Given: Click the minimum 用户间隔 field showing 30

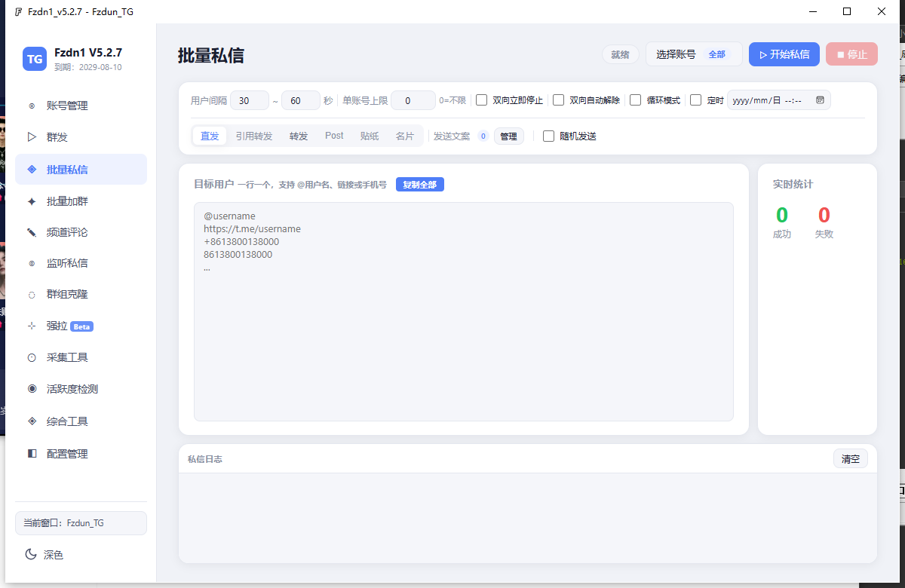Looking at the screenshot, I should click(x=250, y=100).
